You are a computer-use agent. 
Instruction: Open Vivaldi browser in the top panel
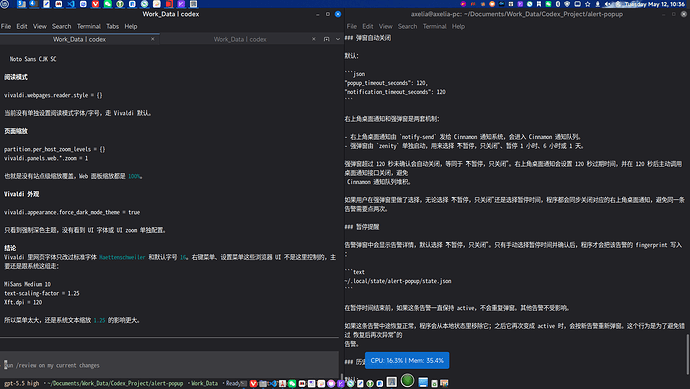(x=95, y=4)
